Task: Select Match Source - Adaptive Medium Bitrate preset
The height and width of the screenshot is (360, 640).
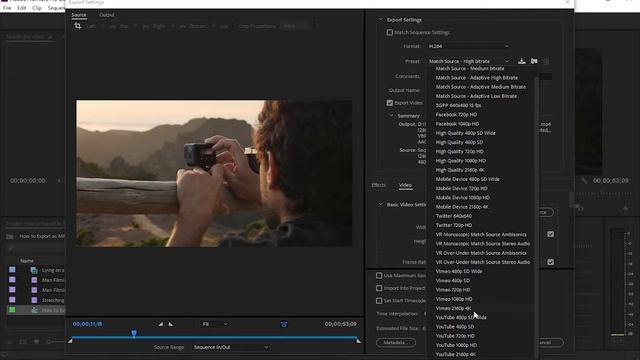Action: point(480,87)
